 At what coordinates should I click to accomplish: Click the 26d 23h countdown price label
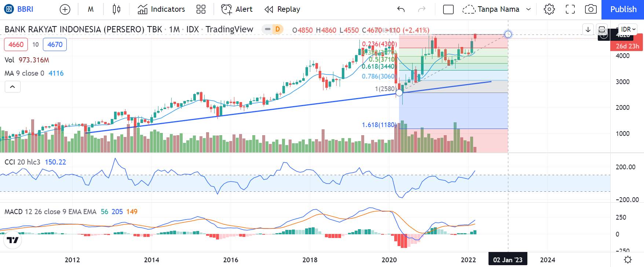pyautogui.click(x=627, y=46)
